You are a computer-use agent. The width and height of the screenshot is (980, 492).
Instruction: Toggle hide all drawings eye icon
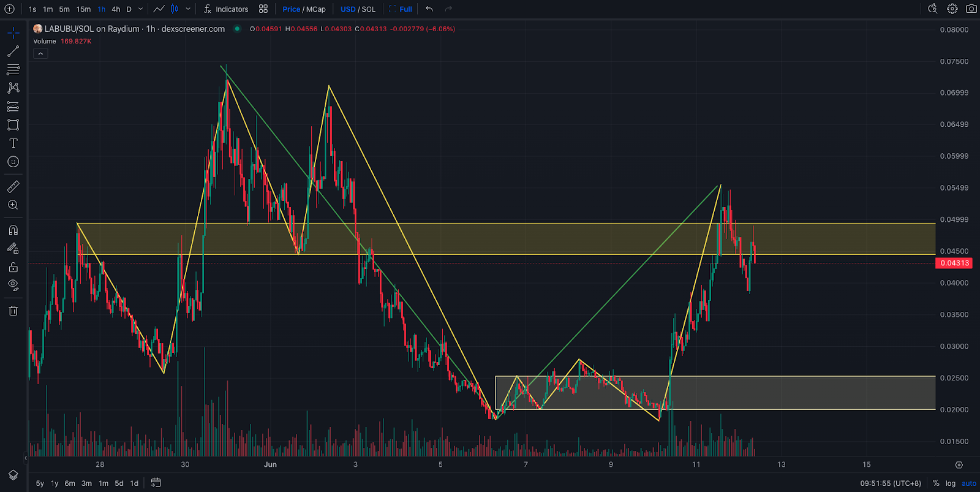tap(13, 285)
